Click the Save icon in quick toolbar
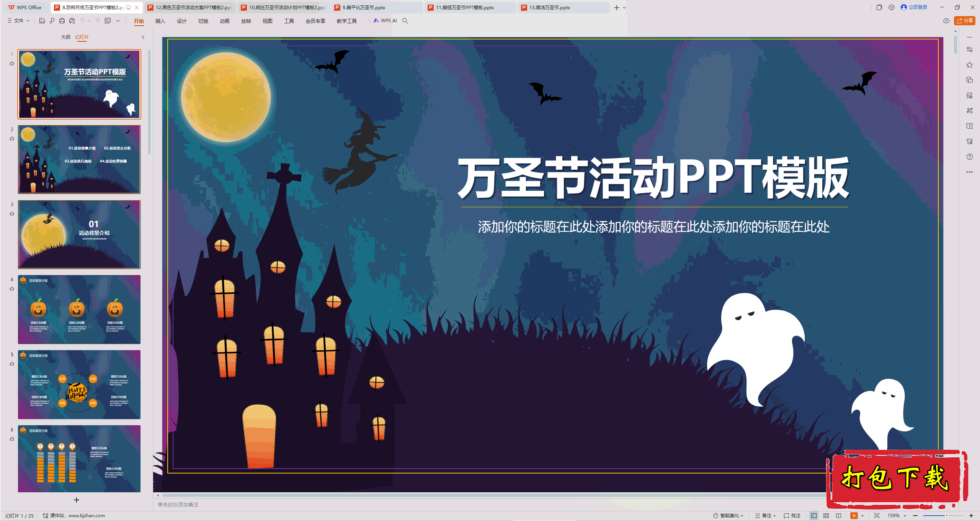The height and width of the screenshot is (521, 980). coord(42,21)
